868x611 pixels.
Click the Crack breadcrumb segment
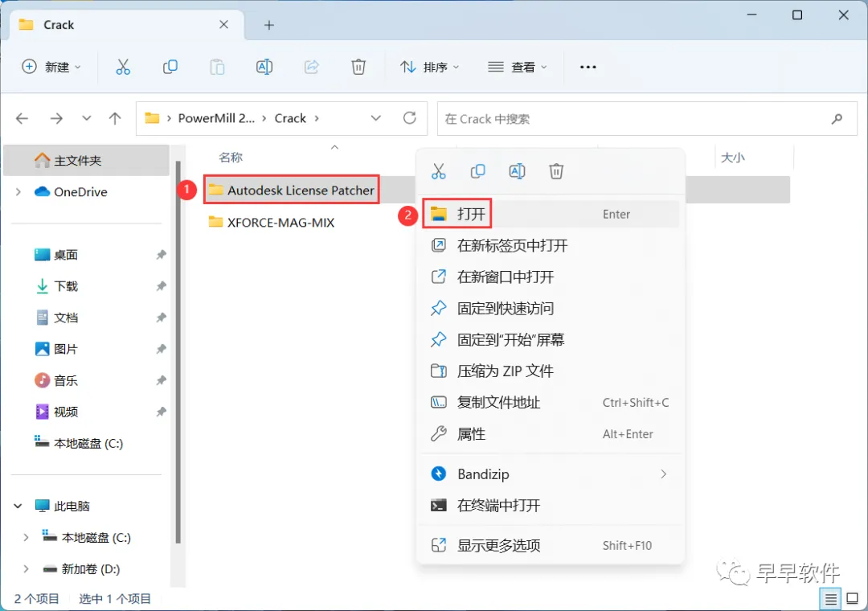pyautogui.click(x=290, y=118)
